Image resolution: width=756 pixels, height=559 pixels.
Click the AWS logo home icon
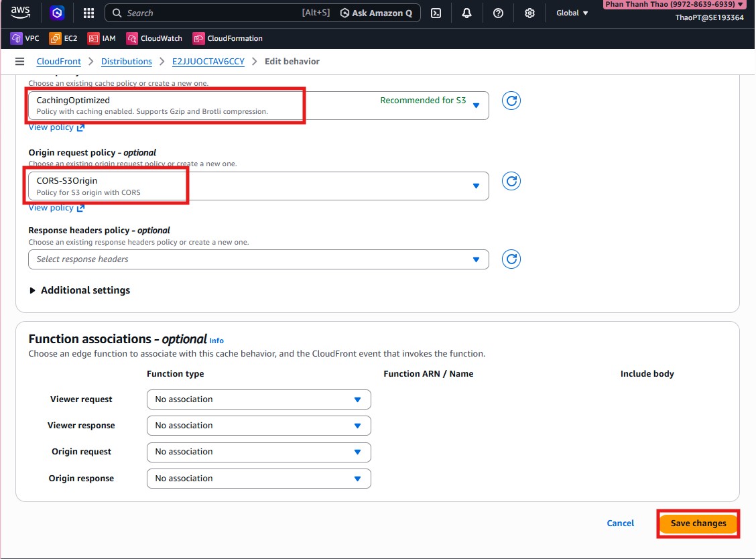[20, 12]
